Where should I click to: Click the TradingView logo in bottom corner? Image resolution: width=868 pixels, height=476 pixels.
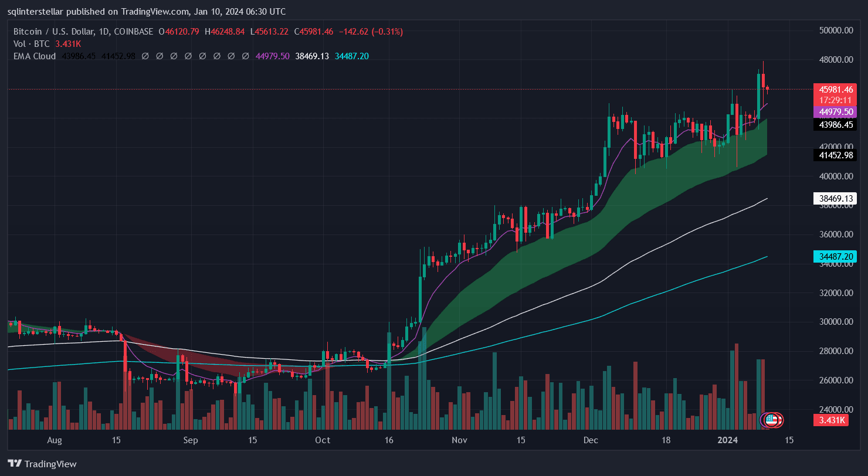(42, 464)
